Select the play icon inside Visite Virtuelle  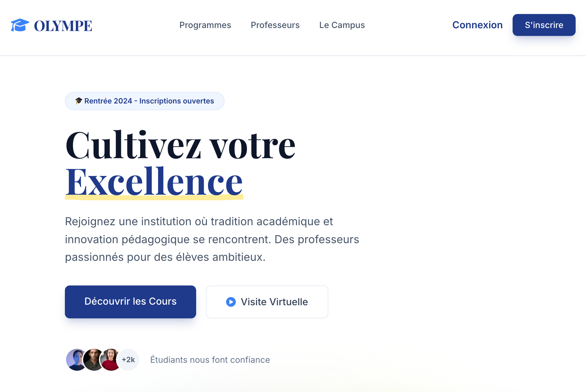tap(231, 302)
